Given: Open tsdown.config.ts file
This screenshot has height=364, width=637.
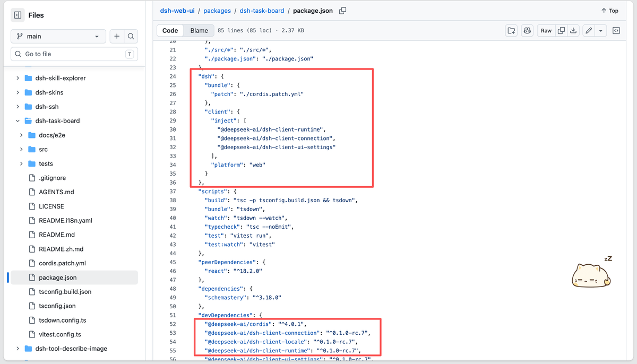Looking at the screenshot, I should coord(62,320).
